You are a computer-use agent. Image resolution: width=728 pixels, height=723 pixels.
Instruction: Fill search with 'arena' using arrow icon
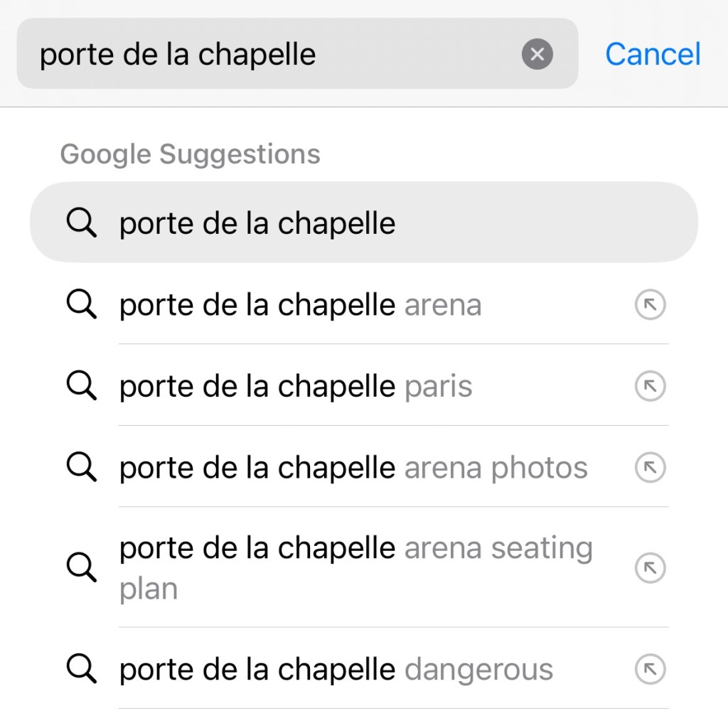coord(649,306)
